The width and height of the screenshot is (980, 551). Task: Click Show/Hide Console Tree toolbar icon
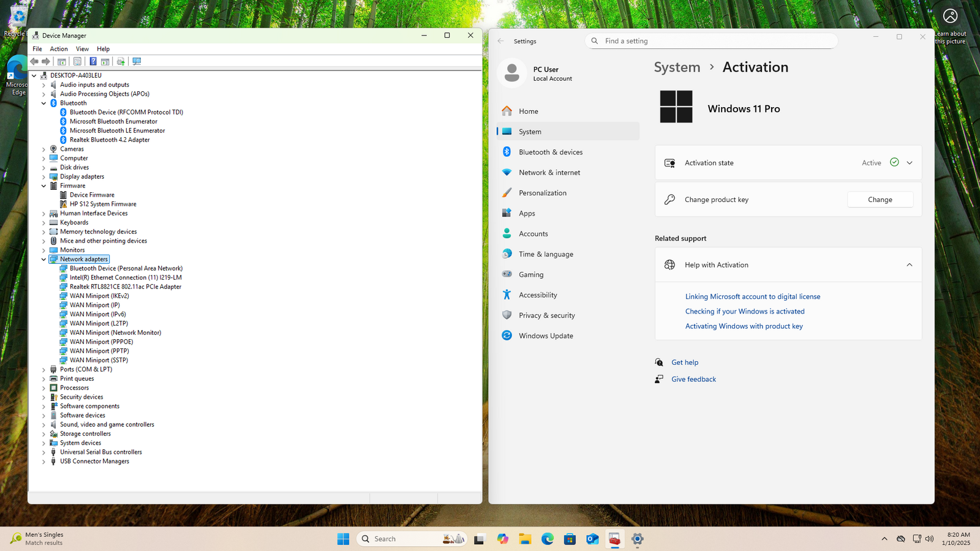[62, 61]
